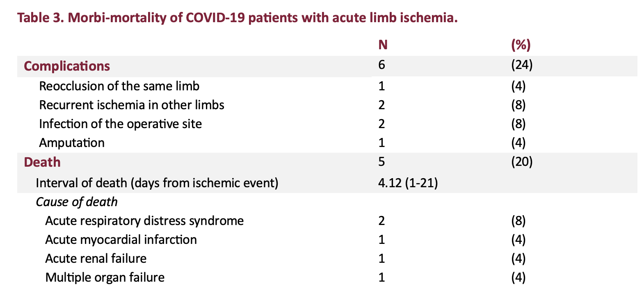Viewport: 644px width, 303px height.
Task: Click the Interval of death row label
Action: tap(157, 182)
